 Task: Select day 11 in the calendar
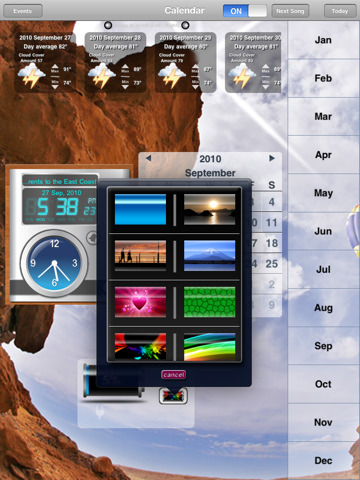272,223
